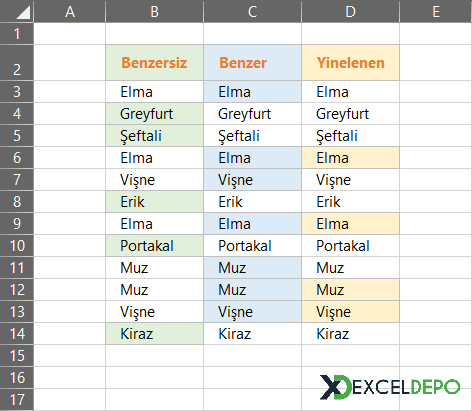This screenshot has height=411, width=472.
Task: Click the Portakal cell in column B
Action: click(154, 246)
